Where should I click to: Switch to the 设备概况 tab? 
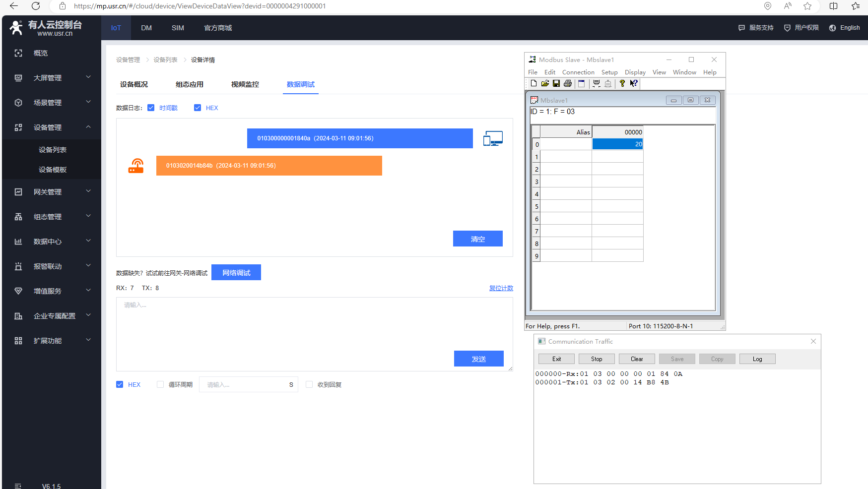(x=134, y=84)
